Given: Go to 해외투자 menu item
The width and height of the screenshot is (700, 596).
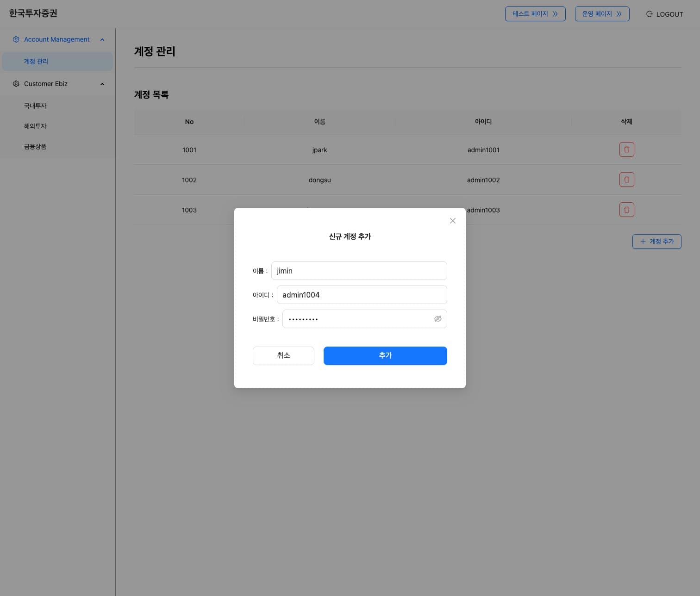Looking at the screenshot, I should click(x=35, y=126).
